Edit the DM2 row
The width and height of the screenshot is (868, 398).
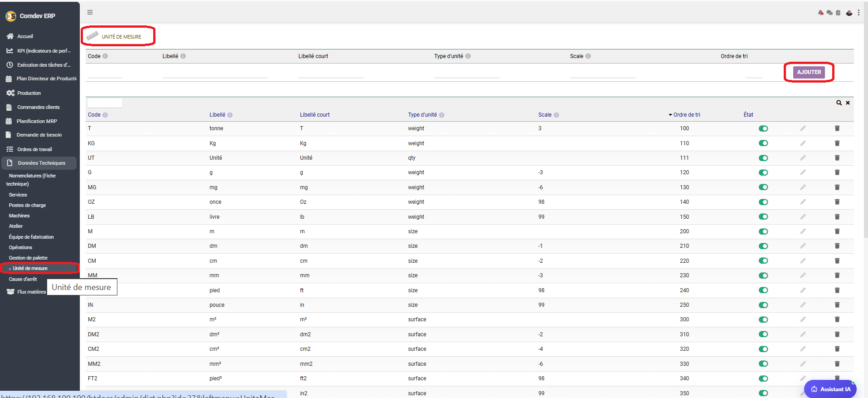coord(803,334)
